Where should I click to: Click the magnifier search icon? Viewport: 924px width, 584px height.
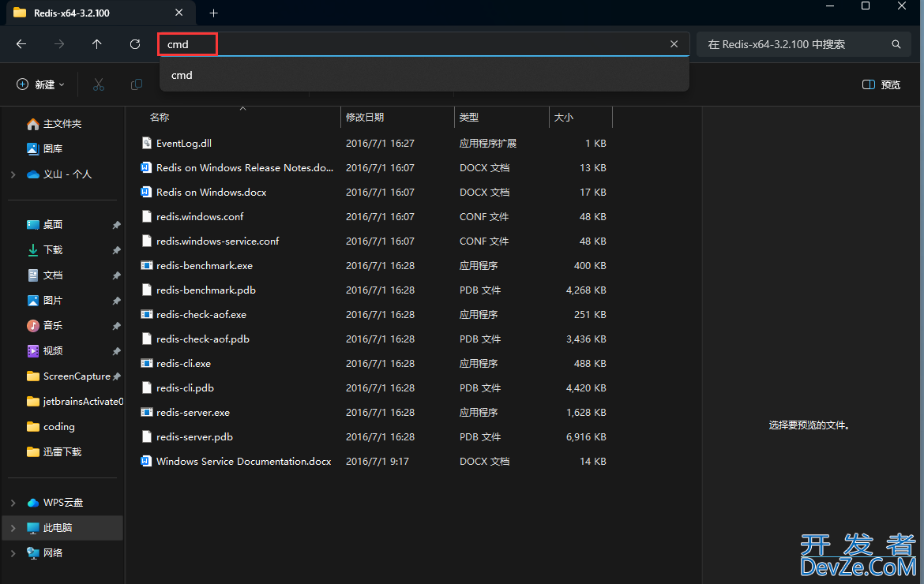(896, 44)
